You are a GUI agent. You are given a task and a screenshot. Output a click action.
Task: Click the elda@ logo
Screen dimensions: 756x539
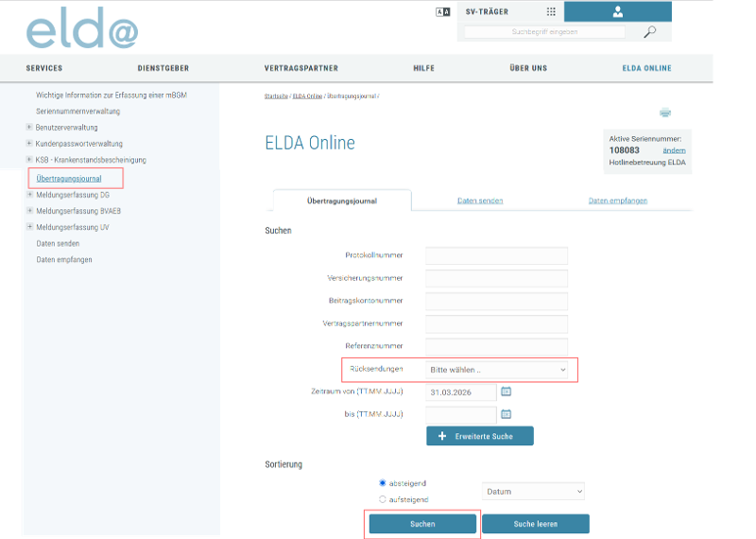click(82, 28)
